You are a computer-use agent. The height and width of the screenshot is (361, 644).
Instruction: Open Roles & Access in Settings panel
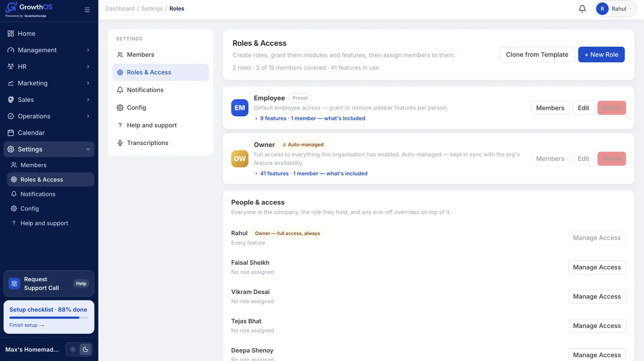(161, 72)
